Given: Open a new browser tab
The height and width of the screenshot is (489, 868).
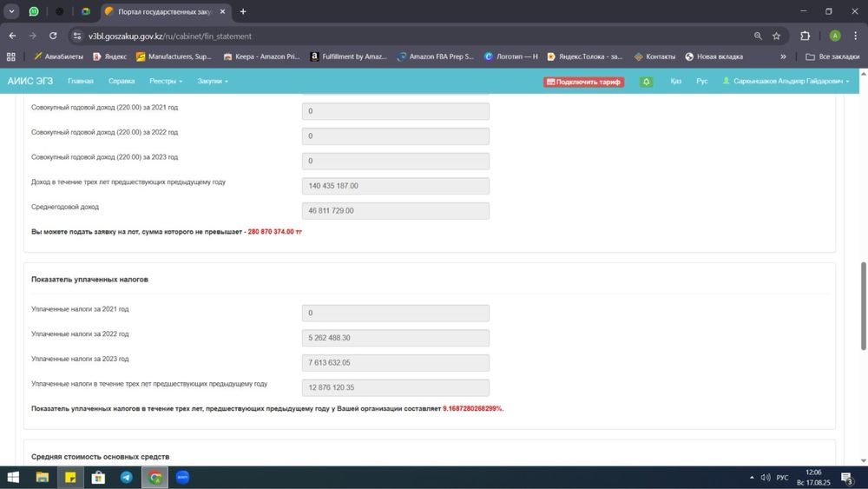Looking at the screenshot, I should point(242,11).
